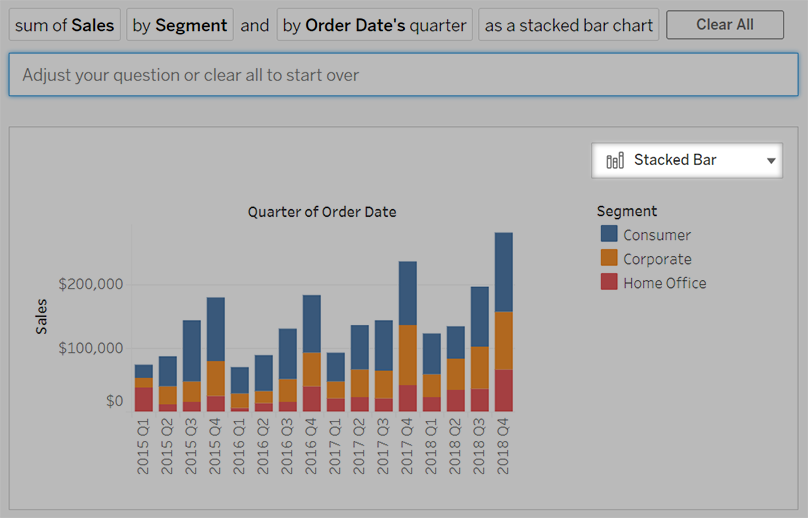Select the Consumer segment of 2016 Q4 bar
This screenshot has width=808, height=518.
[x=312, y=324]
